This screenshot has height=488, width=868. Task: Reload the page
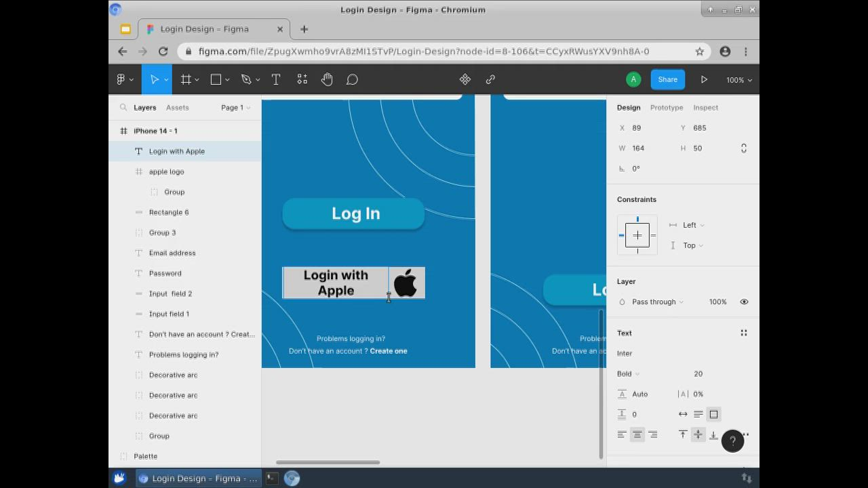[163, 51]
